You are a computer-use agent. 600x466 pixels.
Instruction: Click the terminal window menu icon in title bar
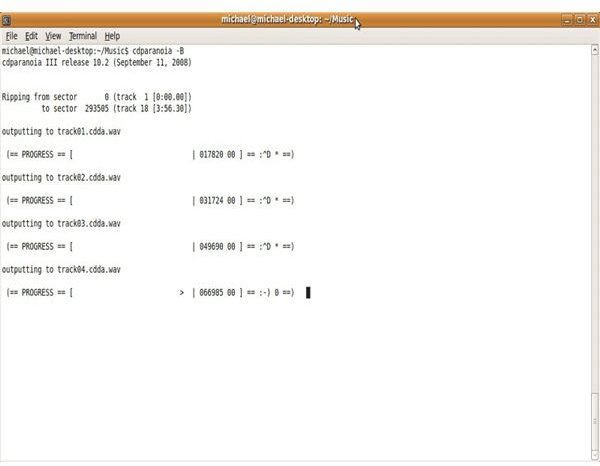6,20
